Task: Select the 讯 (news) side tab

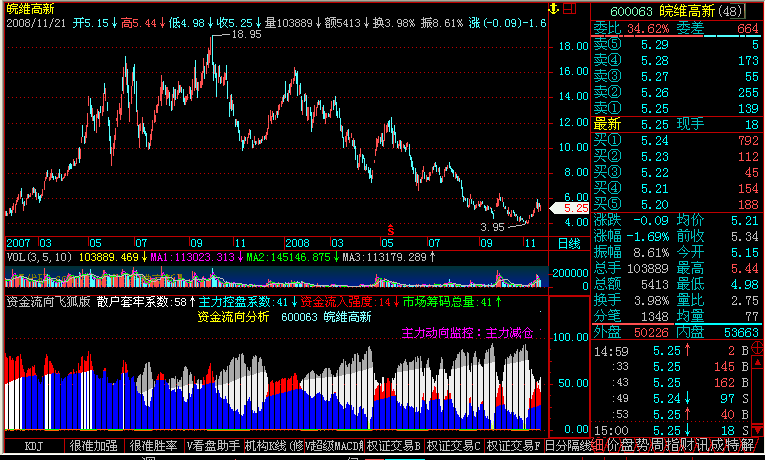Action: pos(701,445)
